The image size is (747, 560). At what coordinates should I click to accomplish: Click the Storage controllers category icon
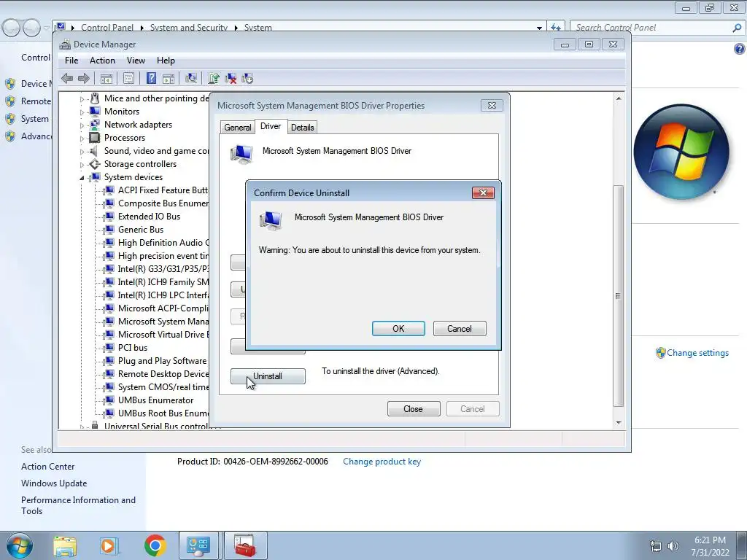pyautogui.click(x=95, y=164)
